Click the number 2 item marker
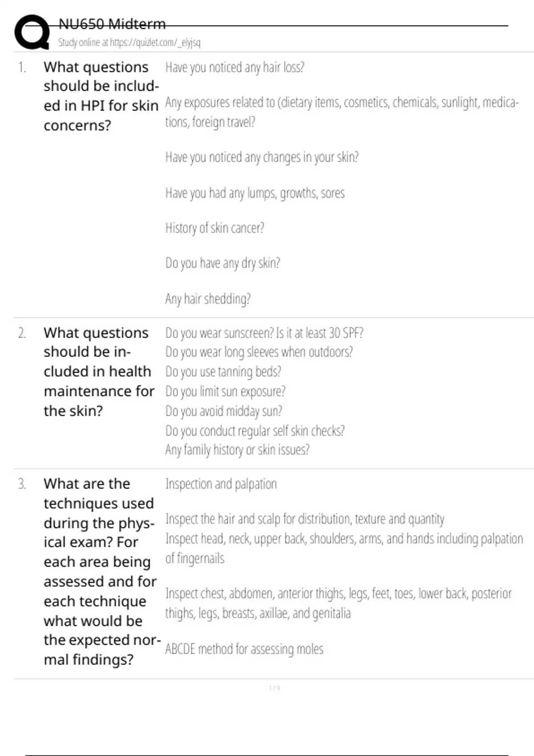The height and width of the screenshot is (756, 534). pos(22,333)
